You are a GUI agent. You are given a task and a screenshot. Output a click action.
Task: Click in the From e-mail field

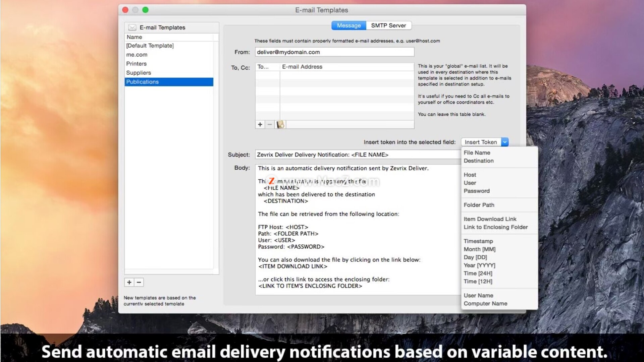[x=334, y=52]
